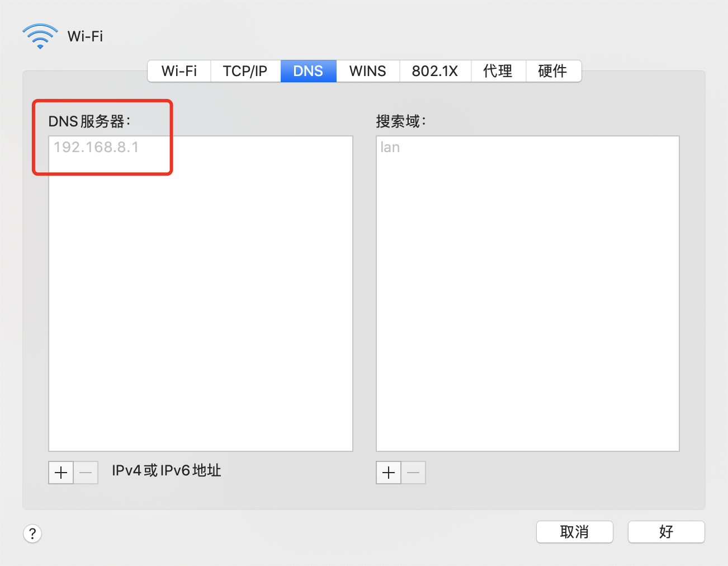Screen dimensions: 728x566
Task: Add a DNS server with plus button
Action: pyautogui.click(x=61, y=473)
